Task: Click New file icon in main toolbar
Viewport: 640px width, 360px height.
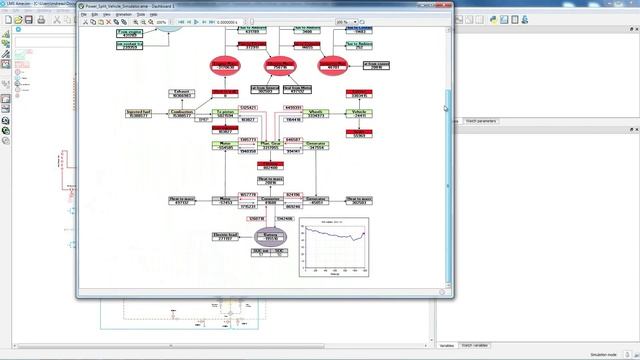Action: click(8, 20)
